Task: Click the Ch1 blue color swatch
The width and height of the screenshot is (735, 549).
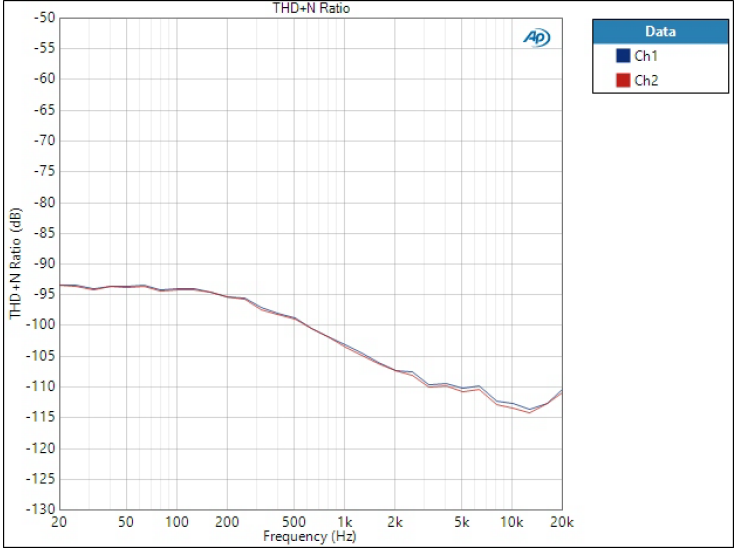Action: [x=623, y=56]
